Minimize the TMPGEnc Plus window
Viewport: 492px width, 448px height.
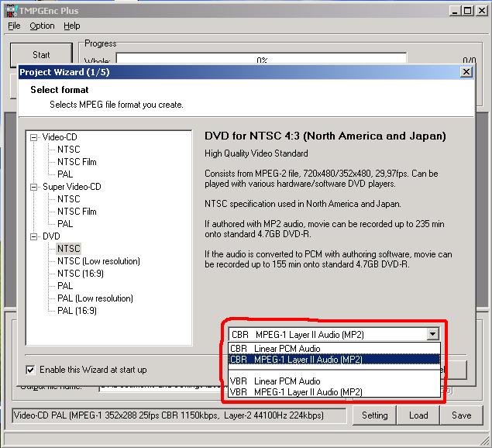[x=454, y=11]
